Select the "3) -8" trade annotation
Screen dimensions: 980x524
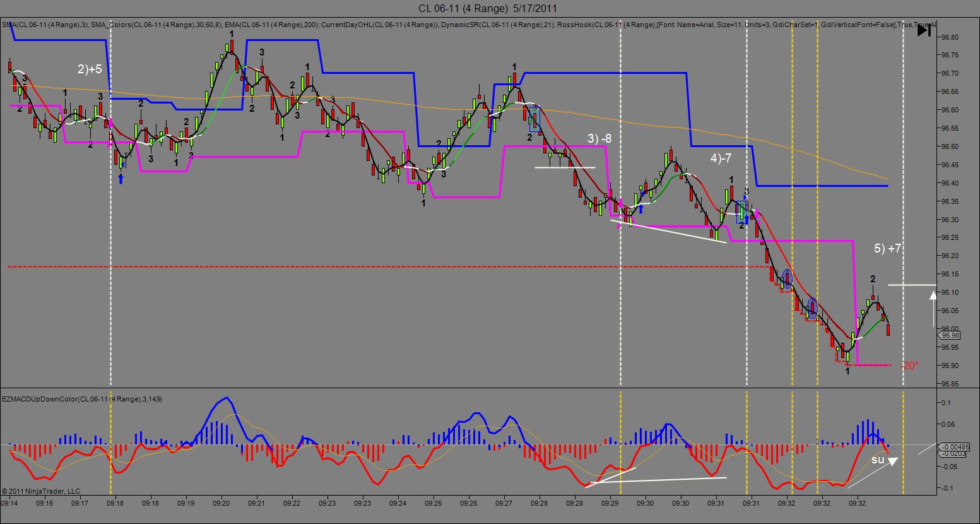[599, 139]
